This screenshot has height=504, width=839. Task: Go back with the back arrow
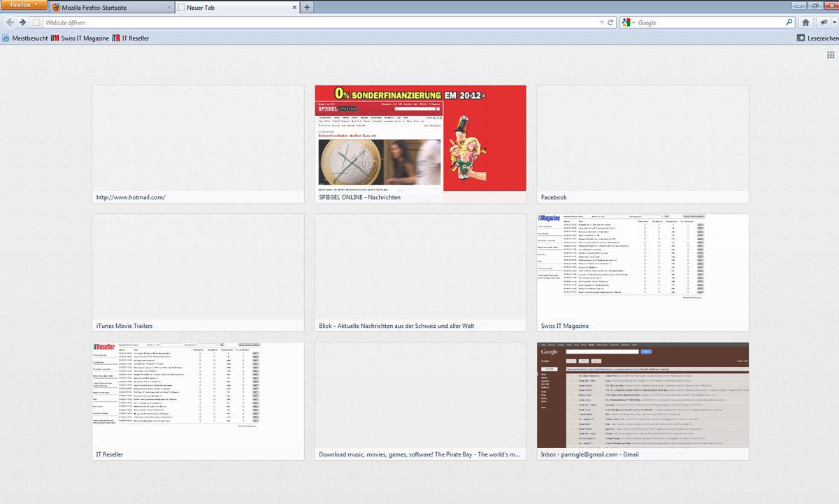tap(8, 22)
